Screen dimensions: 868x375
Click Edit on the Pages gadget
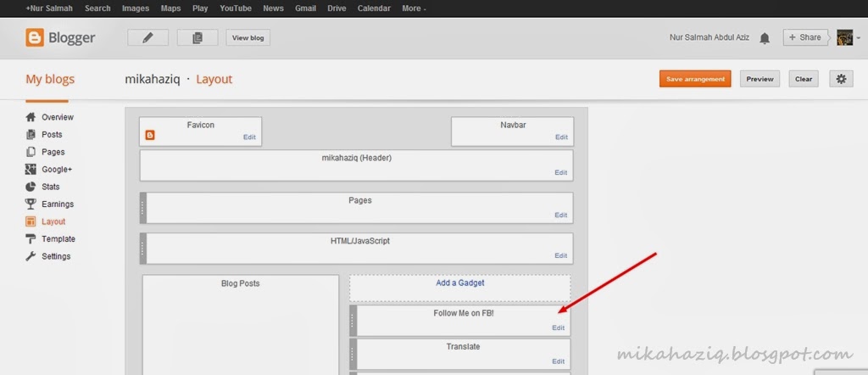pos(561,215)
